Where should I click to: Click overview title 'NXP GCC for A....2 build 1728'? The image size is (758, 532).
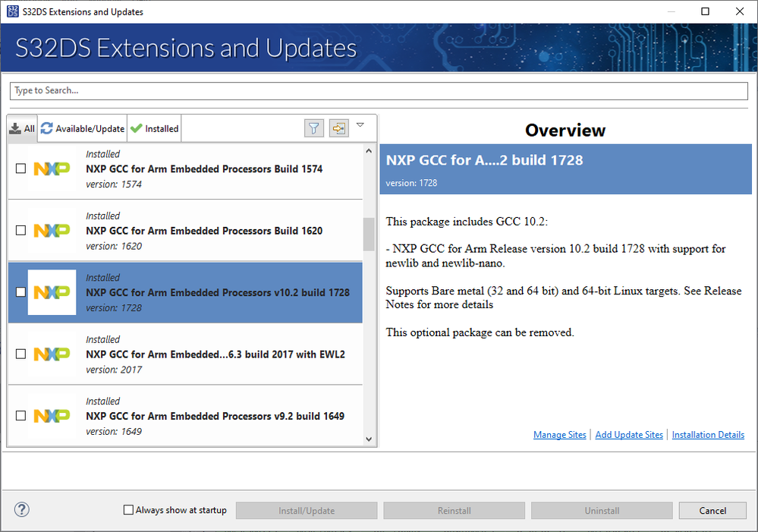point(484,160)
